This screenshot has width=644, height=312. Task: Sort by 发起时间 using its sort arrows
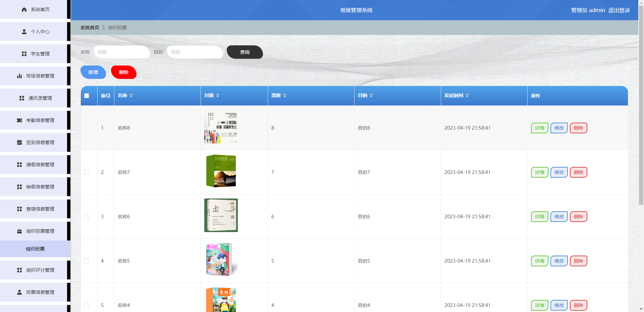[467, 96]
